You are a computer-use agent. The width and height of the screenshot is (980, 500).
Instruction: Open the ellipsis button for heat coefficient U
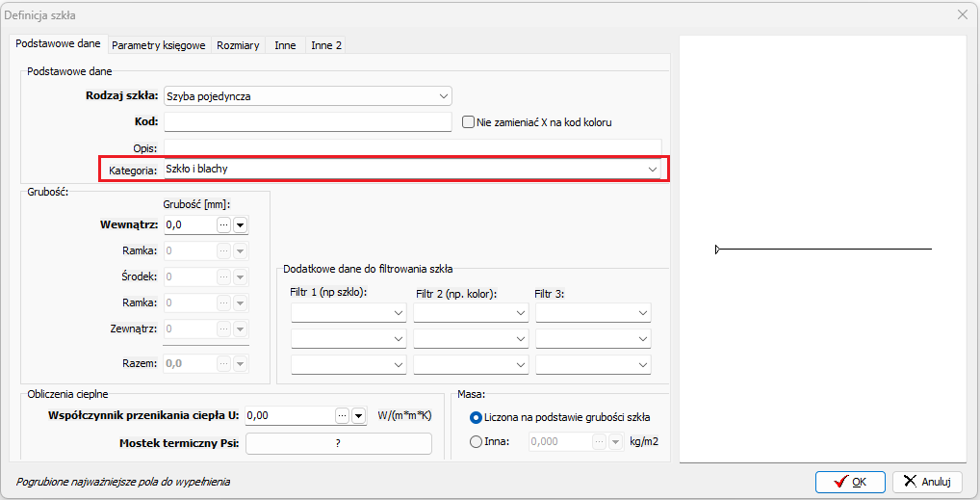[x=342, y=416]
